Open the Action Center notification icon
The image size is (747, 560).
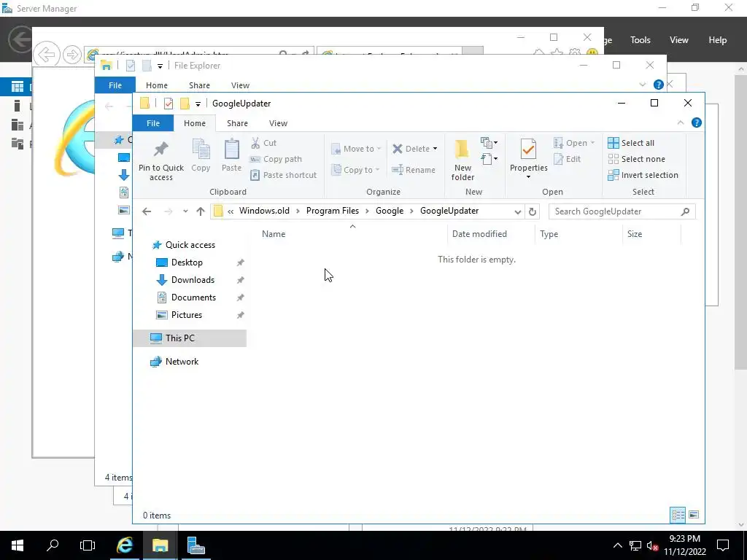pyautogui.click(x=723, y=545)
